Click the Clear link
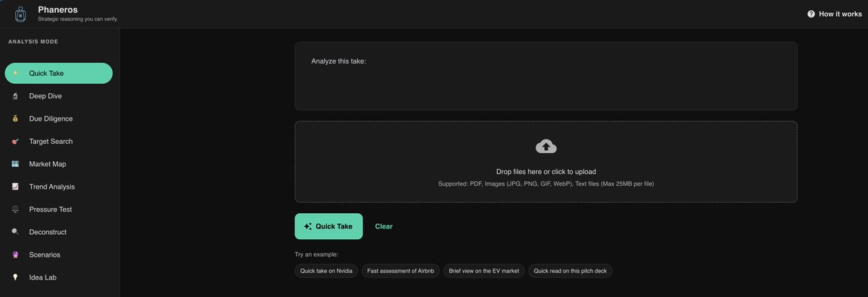 [384, 226]
